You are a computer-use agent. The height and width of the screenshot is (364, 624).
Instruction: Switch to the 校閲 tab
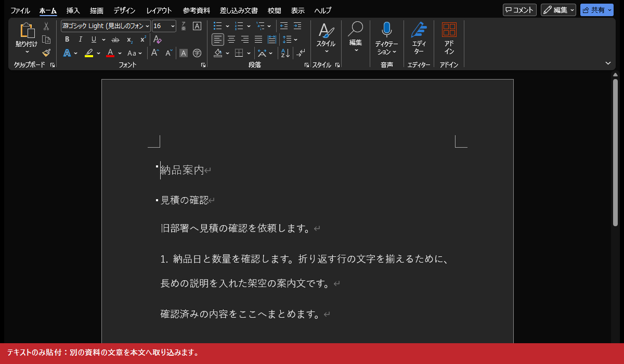(x=274, y=10)
